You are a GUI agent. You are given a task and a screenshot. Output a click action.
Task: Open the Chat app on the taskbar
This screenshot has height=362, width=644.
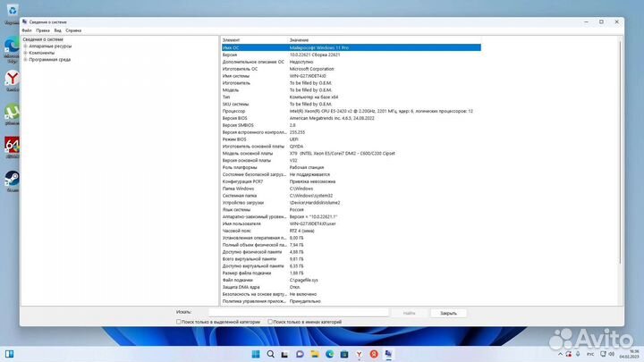pyautogui.click(x=300, y=354)
